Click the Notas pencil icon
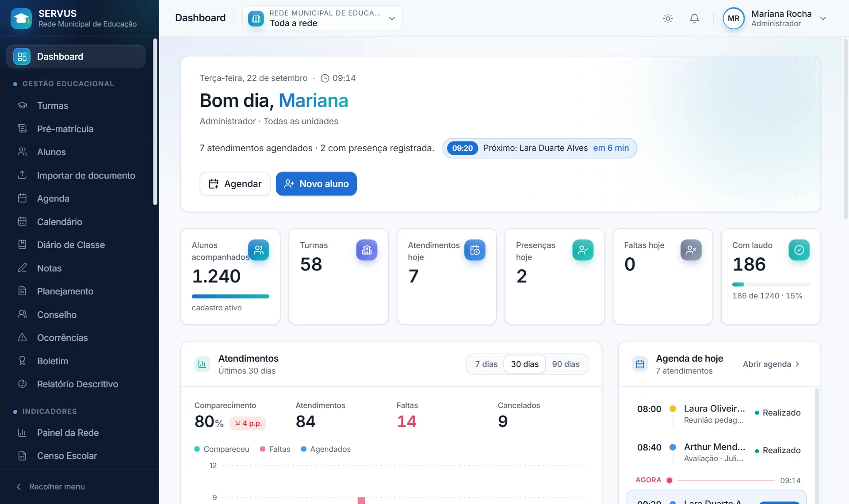 coord(22,268)
